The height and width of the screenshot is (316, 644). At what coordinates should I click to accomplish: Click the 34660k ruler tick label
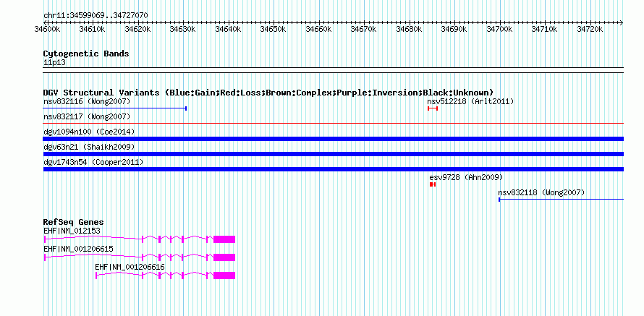pyautogui.click(x=319, y=29)
